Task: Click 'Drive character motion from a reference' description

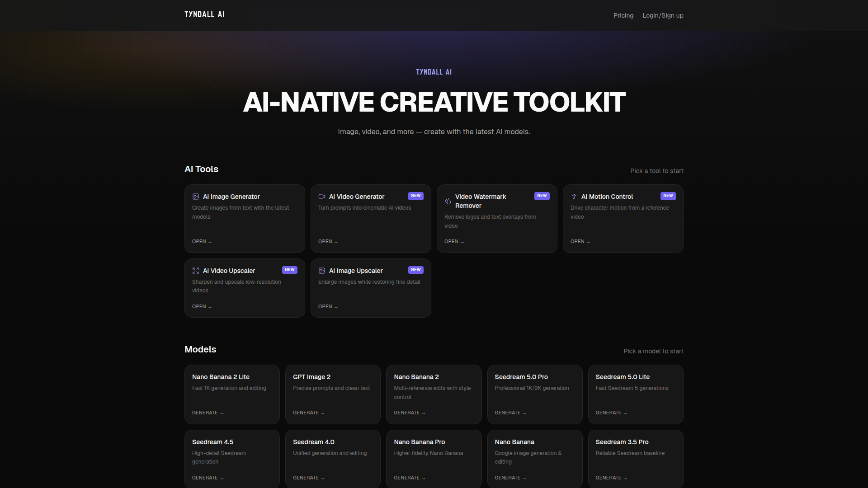Action: (619, 212)
